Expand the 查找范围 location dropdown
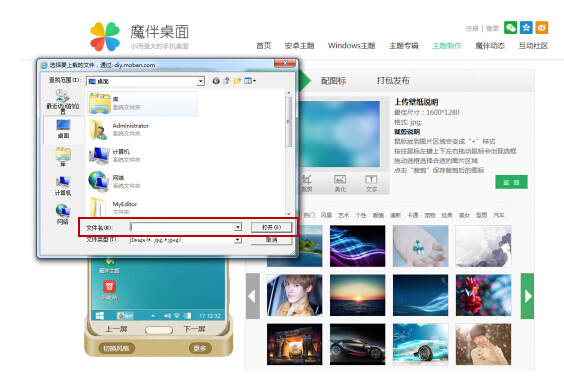 pyautogui.click(x=201, y=82)
